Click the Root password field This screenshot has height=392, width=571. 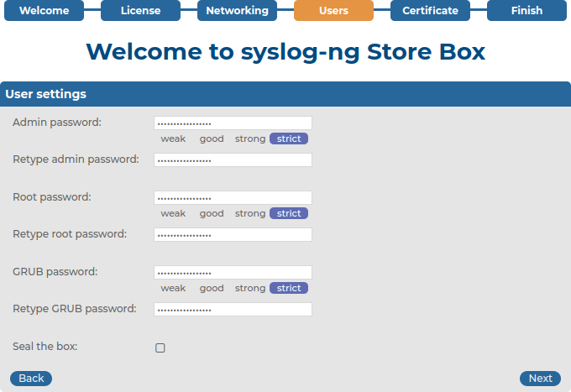(233, 197)
